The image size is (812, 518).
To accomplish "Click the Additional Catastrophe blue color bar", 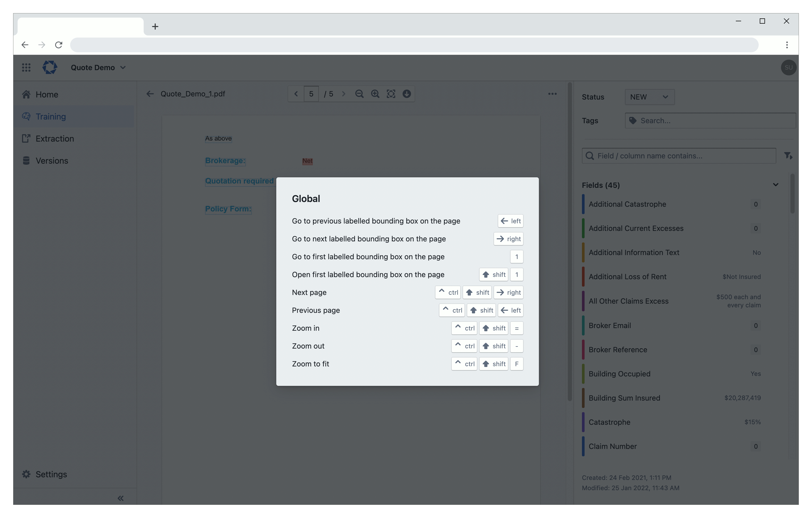I will click(583, 204).
